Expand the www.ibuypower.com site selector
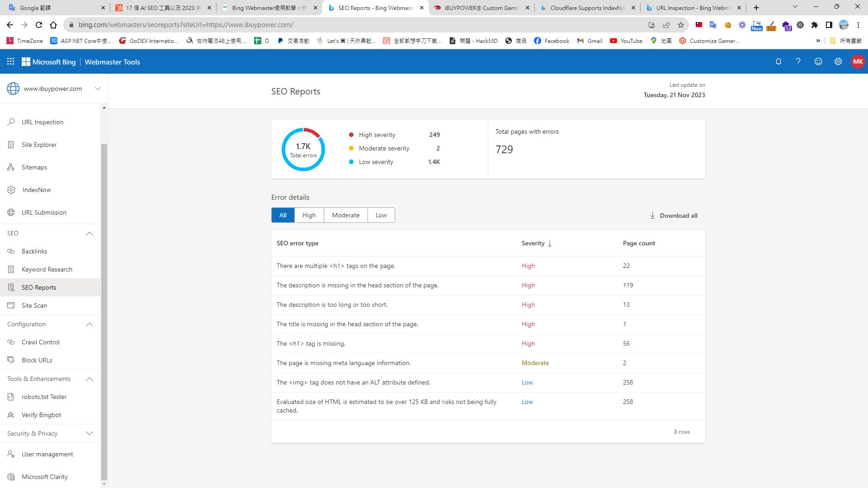Image resolution: width=868 pixels, height=488 pixels. click(97, 89)
